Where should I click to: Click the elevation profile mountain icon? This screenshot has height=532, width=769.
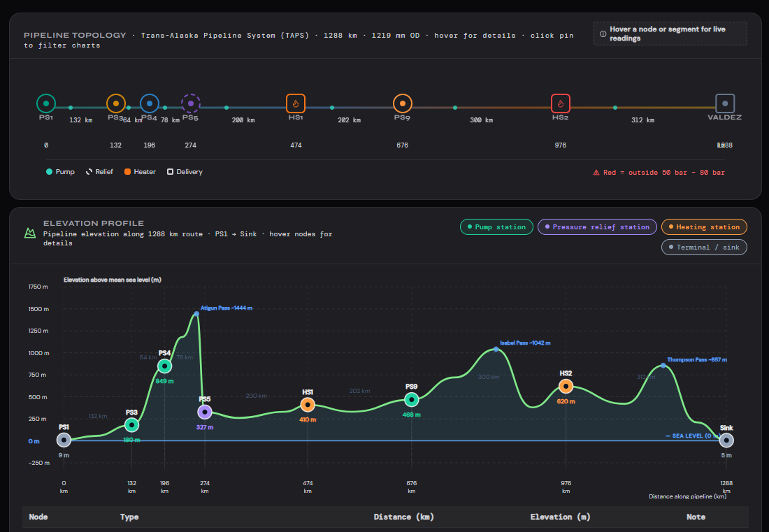30,233
